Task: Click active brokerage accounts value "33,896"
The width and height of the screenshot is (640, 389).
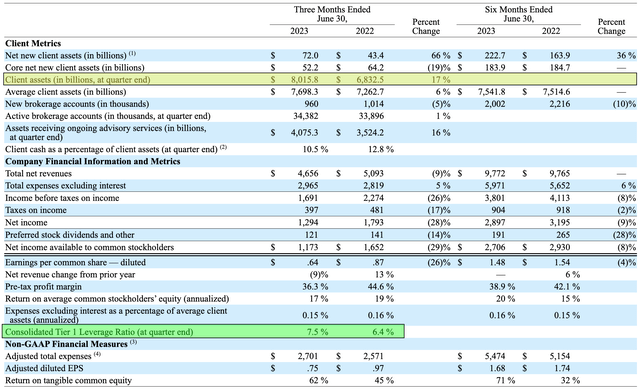Action: tap(371, 116)
